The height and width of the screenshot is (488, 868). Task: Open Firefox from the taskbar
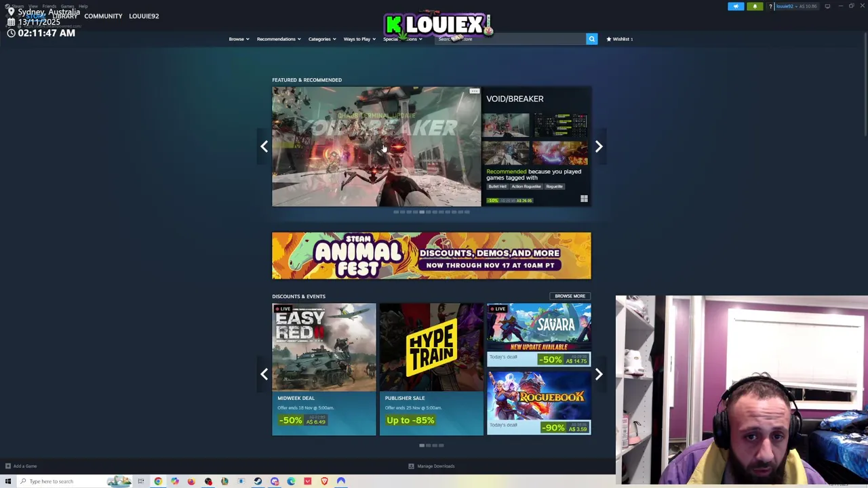191,481
